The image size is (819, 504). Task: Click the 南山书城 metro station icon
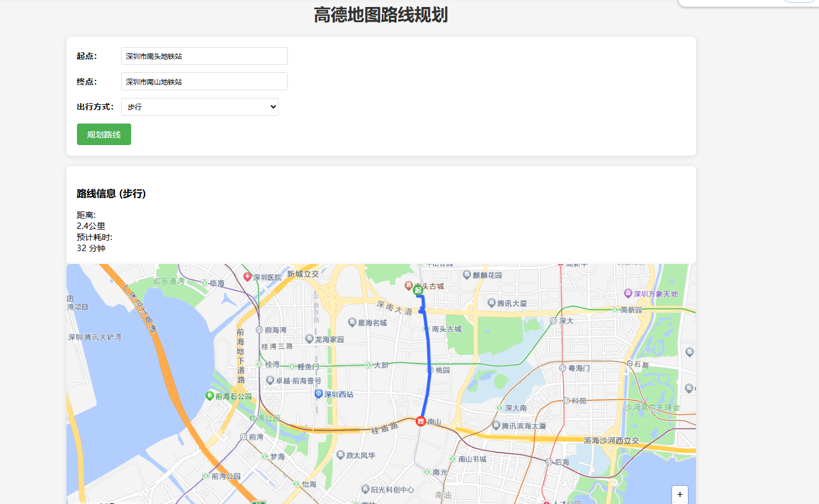(x=453, y=459)
